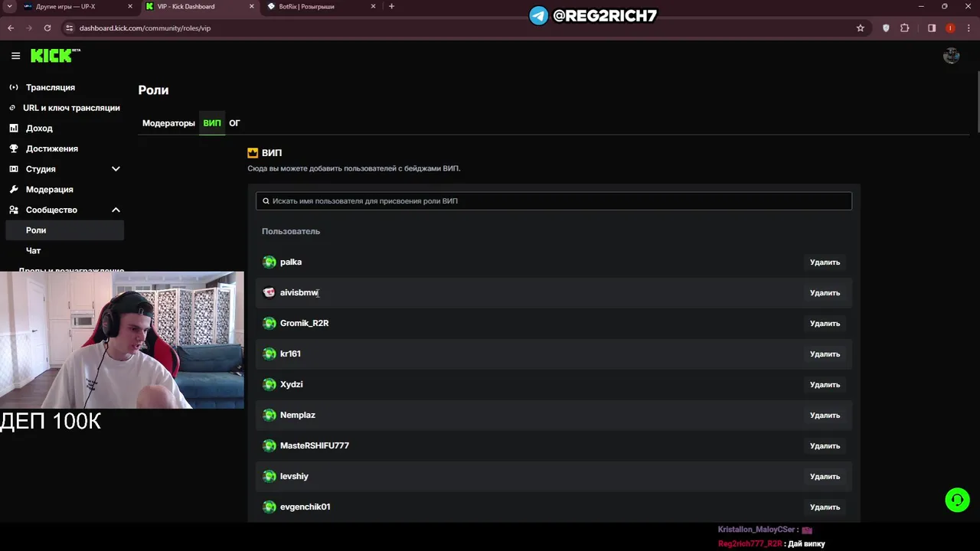Remove Gromik_R2R from VIP
The image size is (980, 551).
[825, 324]
